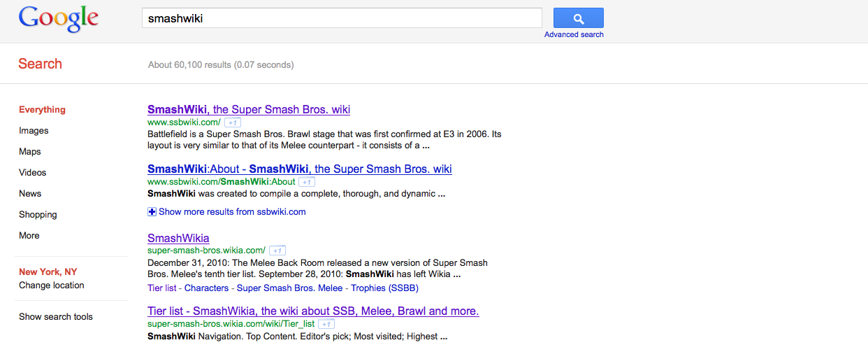The height and width of the screenshot is (345, 868).
Task: Click +1 button beside www.ssbwiki.com result
Action: (233, 122)
